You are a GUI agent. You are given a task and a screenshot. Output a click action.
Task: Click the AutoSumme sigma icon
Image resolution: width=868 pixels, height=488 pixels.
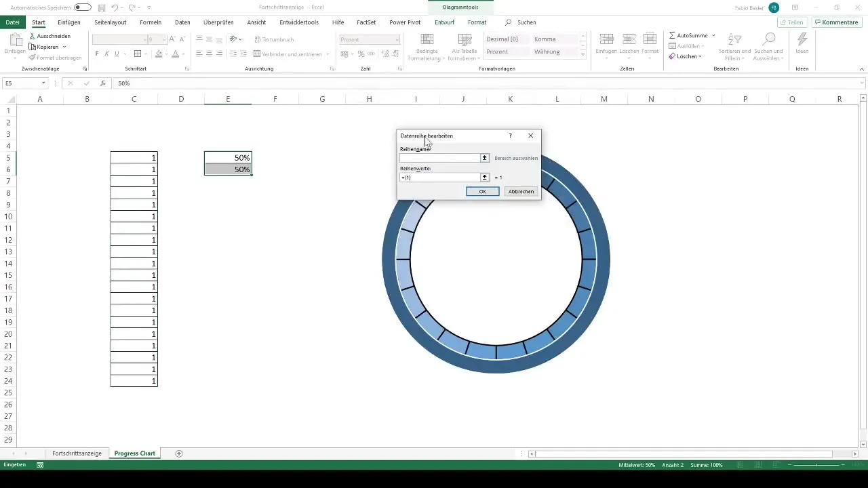point(672,35)
